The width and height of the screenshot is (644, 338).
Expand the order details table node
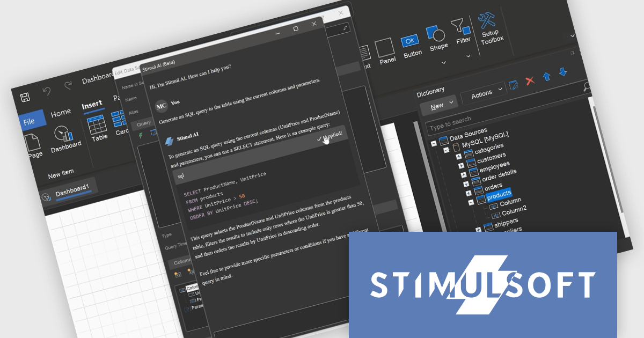[466, 183]
